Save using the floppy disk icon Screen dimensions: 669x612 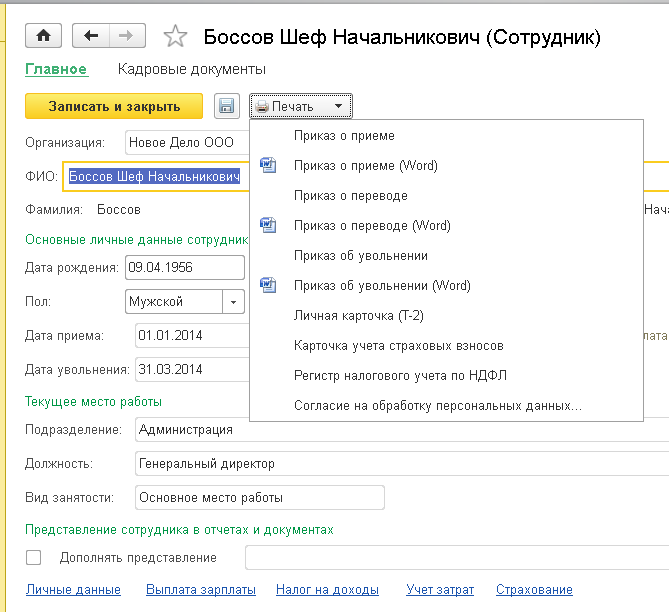(x=226, y=106)
